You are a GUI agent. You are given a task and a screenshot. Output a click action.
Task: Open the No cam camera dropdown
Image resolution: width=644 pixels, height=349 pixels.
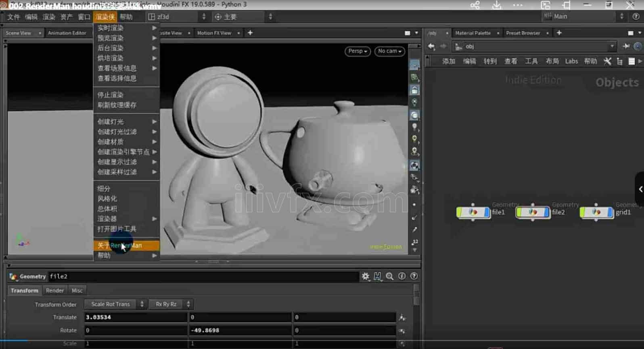(x=389, y=51)
